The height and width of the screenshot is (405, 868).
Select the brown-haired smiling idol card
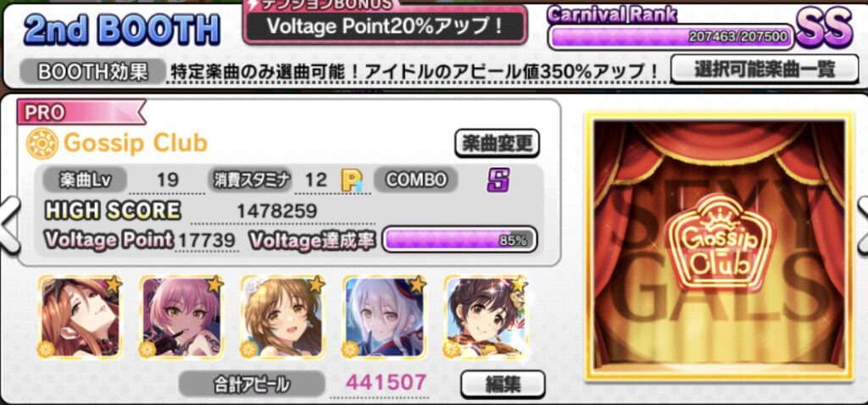(x=283, y=317)
